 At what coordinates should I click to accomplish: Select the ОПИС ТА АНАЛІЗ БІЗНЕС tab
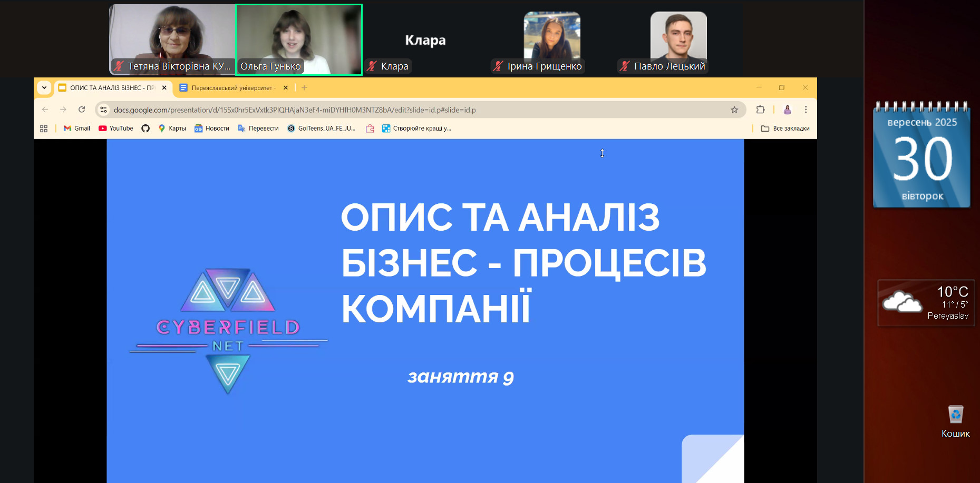pyautogui.click(x=112, y=88)
